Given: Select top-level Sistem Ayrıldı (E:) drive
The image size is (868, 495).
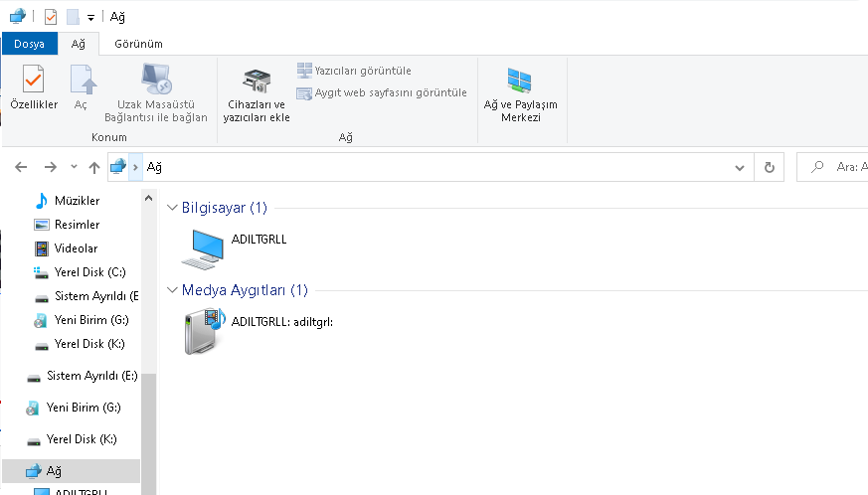Looking at the screenshot, I should click(82, 376).
